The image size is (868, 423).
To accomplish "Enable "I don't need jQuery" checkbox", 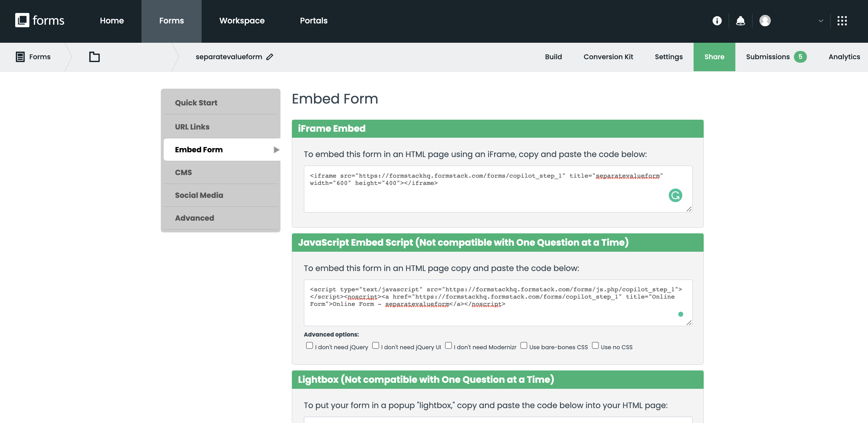I will click(x=309, y=345).
